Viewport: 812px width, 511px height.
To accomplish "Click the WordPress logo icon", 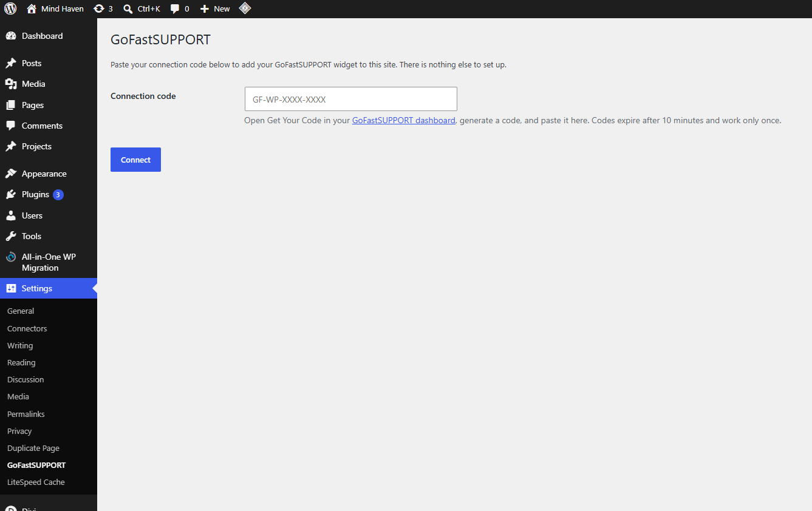I will tap(10, 8).
